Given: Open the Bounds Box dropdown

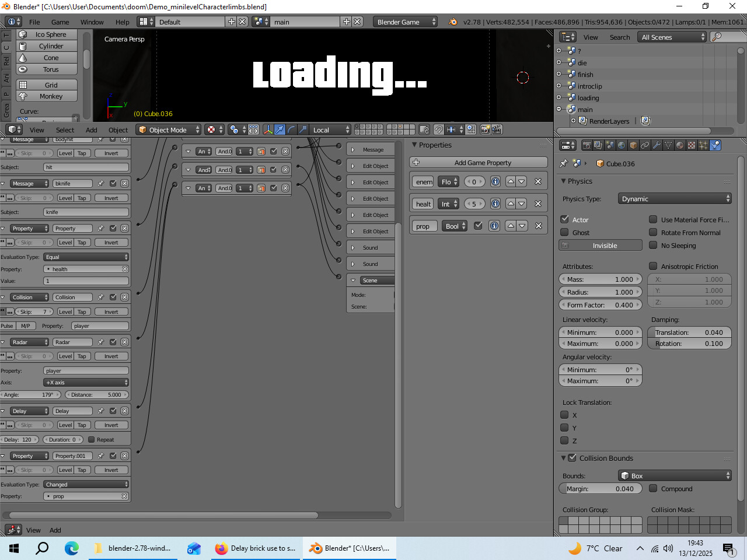Looking at the screenshot, I should pyautogui.click(x=675, y=476).
